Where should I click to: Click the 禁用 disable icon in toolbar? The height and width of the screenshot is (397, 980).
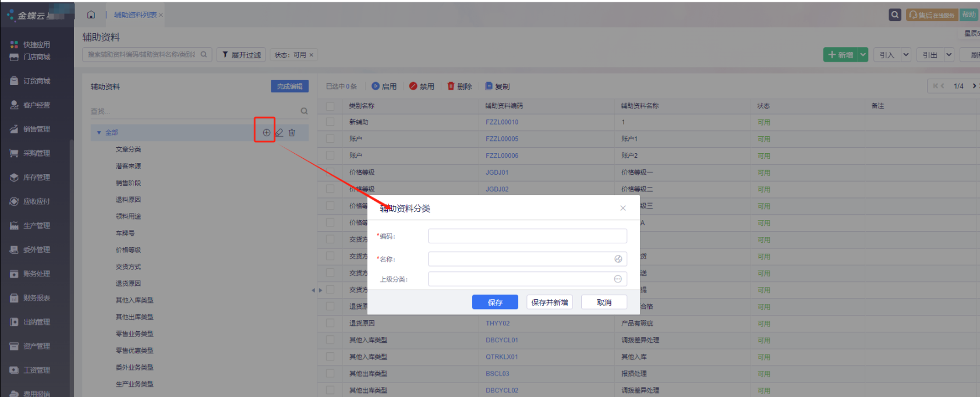[x=413, y=86]
